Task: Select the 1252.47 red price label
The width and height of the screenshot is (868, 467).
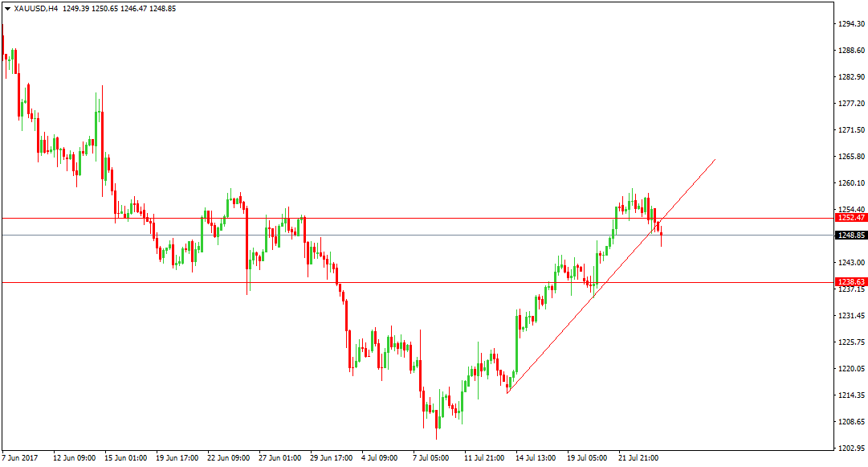Action: [x=851, y=219]
